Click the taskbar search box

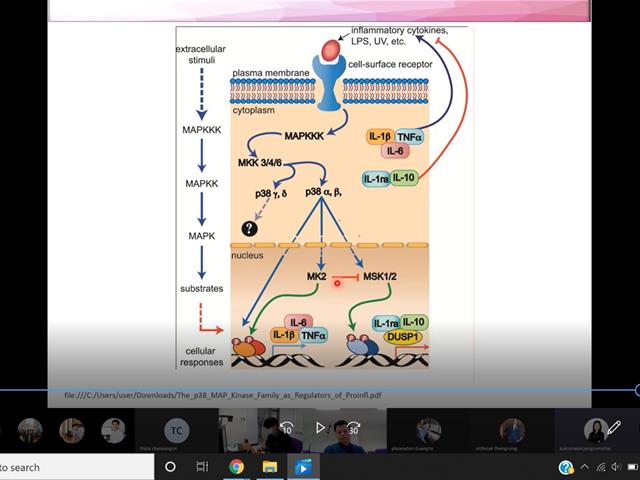77,467
